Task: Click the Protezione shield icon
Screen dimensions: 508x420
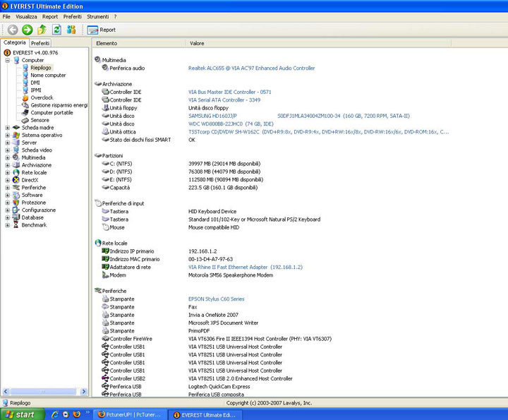Action: [x=16, y=202]
